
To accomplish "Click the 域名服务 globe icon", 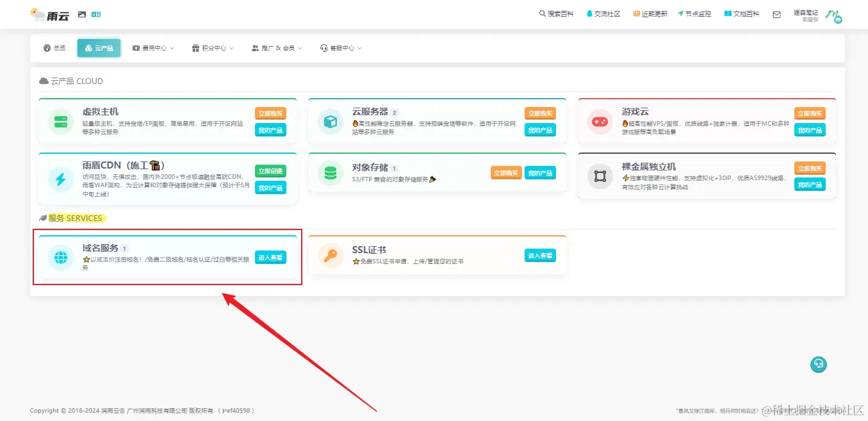I will coord(61,258).
